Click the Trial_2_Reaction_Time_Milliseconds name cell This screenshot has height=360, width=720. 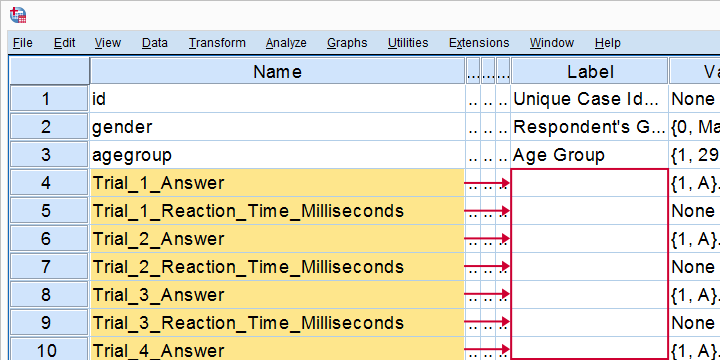(x=277, y=267)
